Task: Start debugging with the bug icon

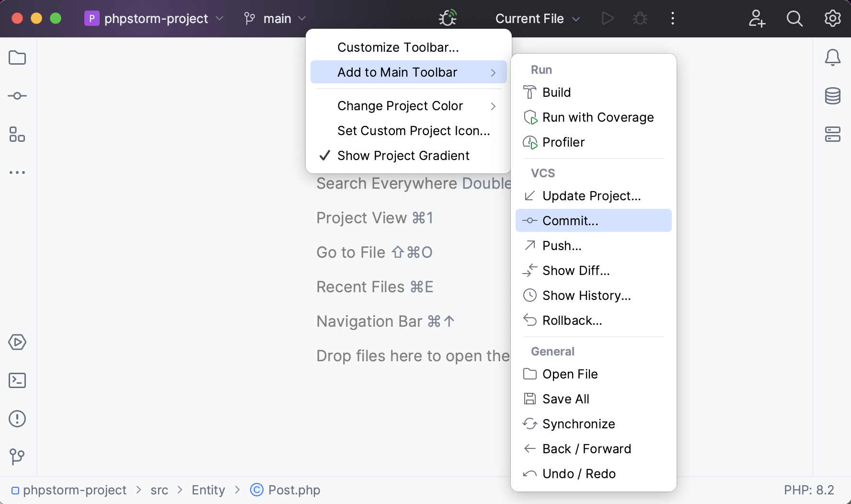Action: pyautogui.click(x=640, y=18)
